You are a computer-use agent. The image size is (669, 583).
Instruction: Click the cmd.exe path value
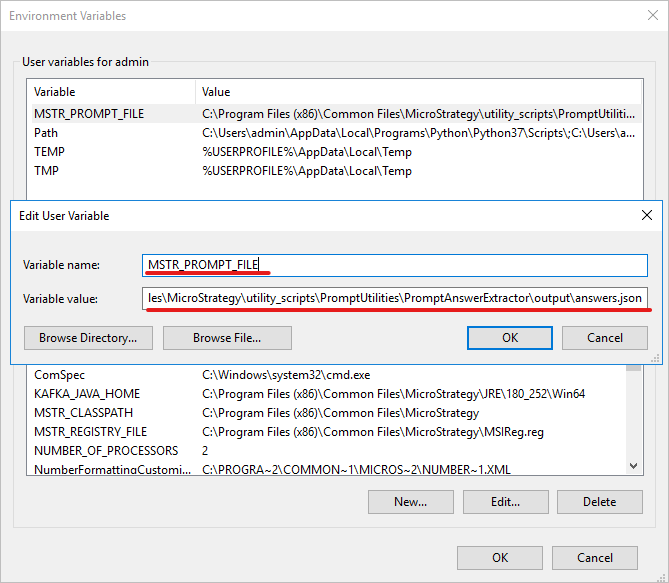click(286, 375)
